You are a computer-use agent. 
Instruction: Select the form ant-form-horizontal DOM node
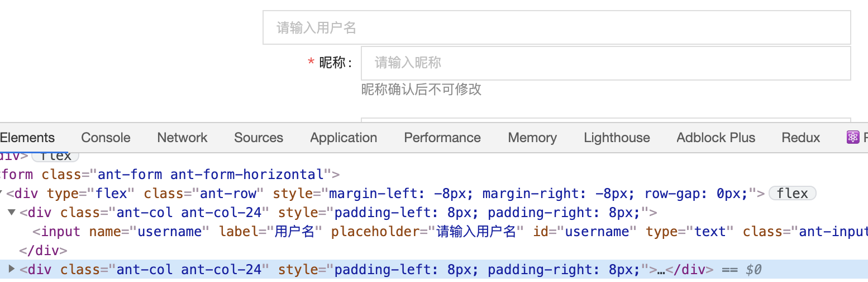(168, 175)
